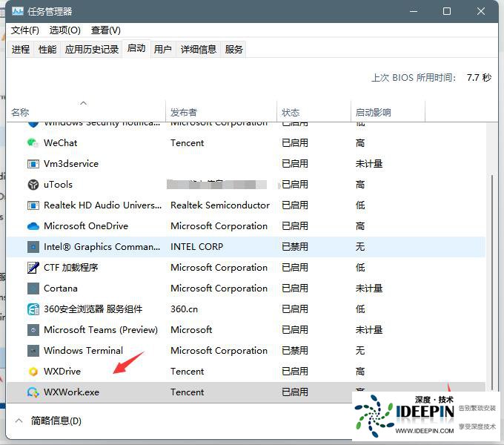Open the 查看(V) menu
The width and height of the screenshot is (504, 445).
tap(105, 30)
